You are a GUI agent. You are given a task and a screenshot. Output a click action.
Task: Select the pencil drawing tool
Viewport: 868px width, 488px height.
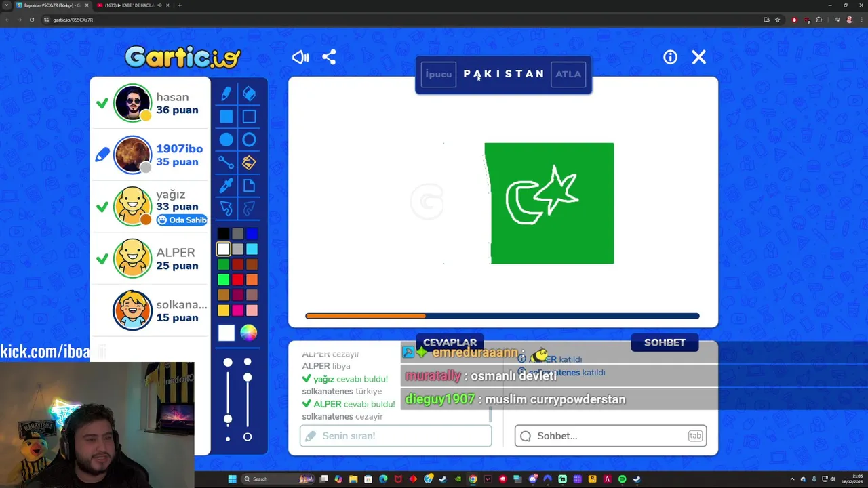coord(226,94)
